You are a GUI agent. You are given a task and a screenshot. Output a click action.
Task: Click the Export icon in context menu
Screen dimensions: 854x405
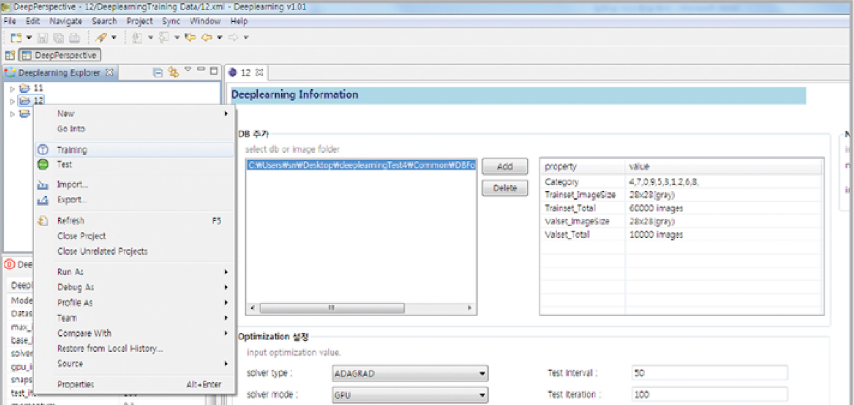pyautogui.click(x=43, y=199)
